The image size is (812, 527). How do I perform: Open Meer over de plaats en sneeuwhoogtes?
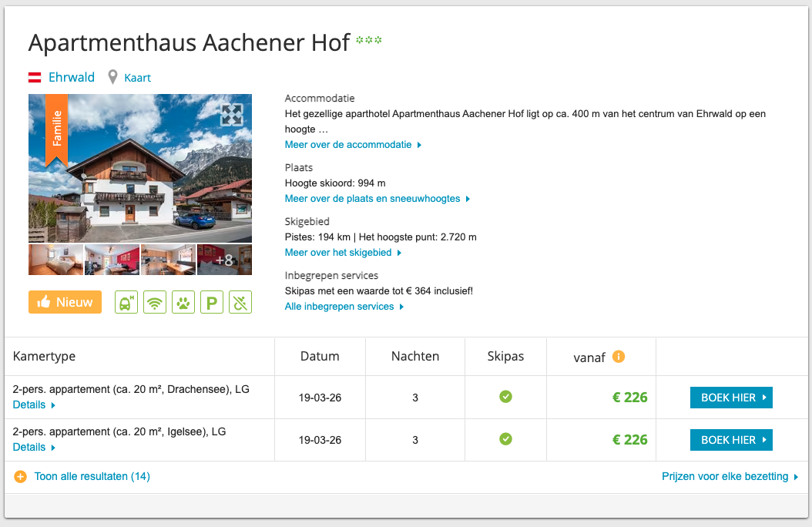click(x=372, y=199)
